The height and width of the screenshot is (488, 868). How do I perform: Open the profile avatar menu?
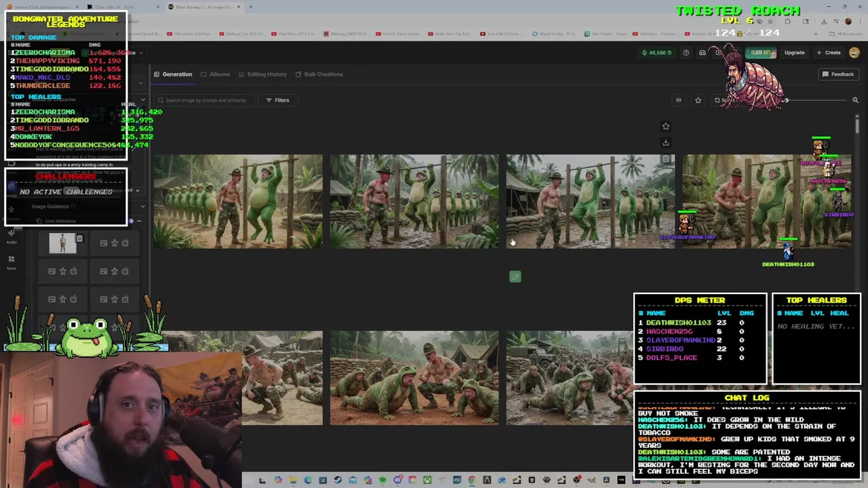click(854, 52)
